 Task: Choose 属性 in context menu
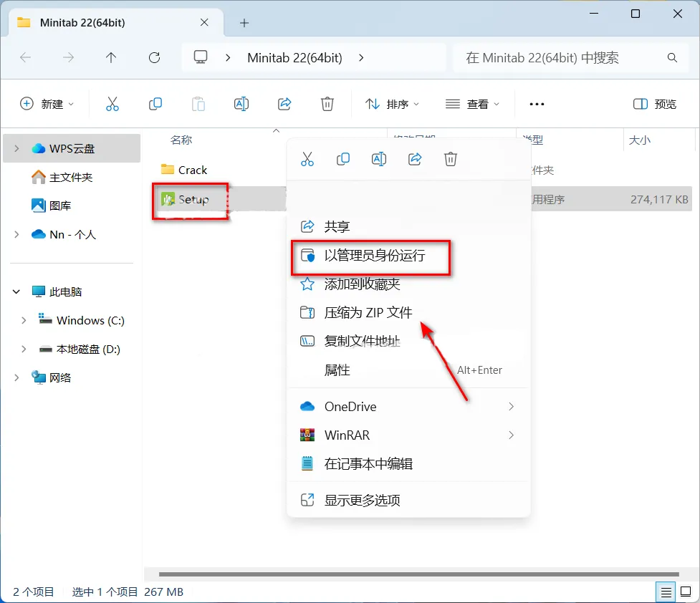point(408,370)
